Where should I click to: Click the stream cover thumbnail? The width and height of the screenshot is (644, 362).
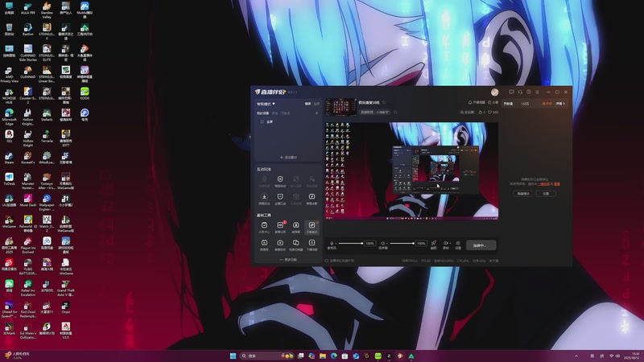(341, 107)
